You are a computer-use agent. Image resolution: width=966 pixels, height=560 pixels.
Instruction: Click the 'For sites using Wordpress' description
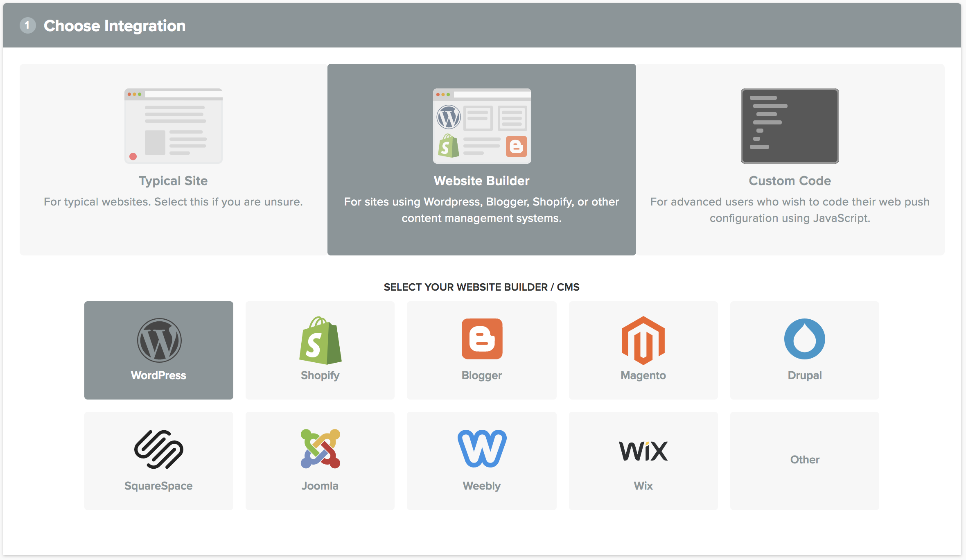[481, 210]
